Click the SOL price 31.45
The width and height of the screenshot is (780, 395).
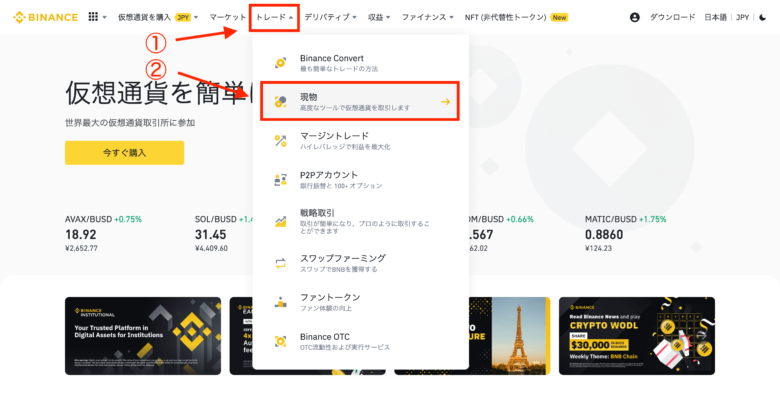pyautogui.click(x=210, y=234)
